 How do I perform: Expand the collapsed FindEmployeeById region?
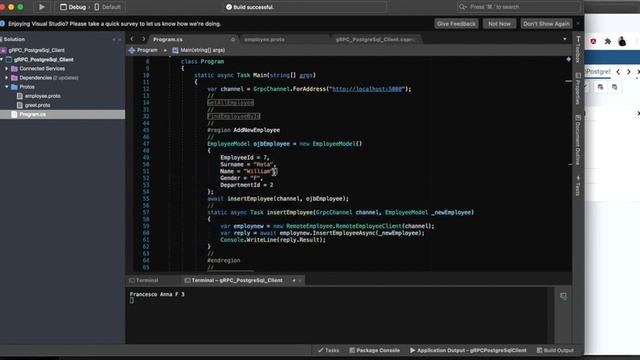(233, 116)
